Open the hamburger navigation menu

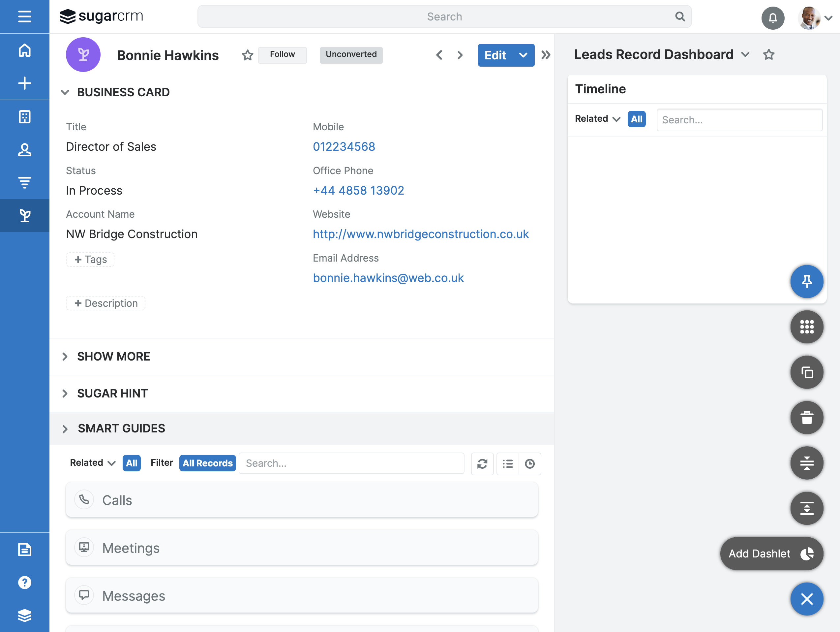tap(25, 16)
